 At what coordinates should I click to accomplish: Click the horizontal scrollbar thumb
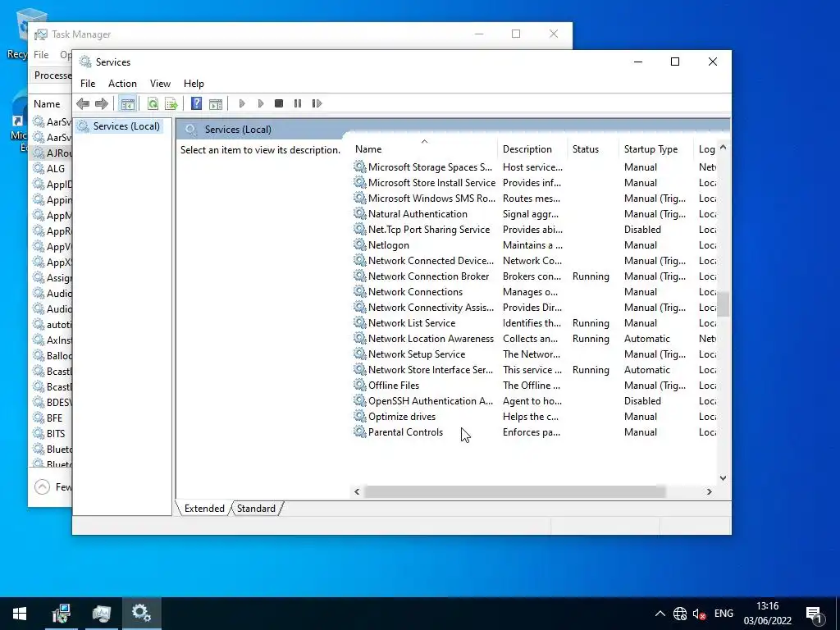click(x=515, y=491)
